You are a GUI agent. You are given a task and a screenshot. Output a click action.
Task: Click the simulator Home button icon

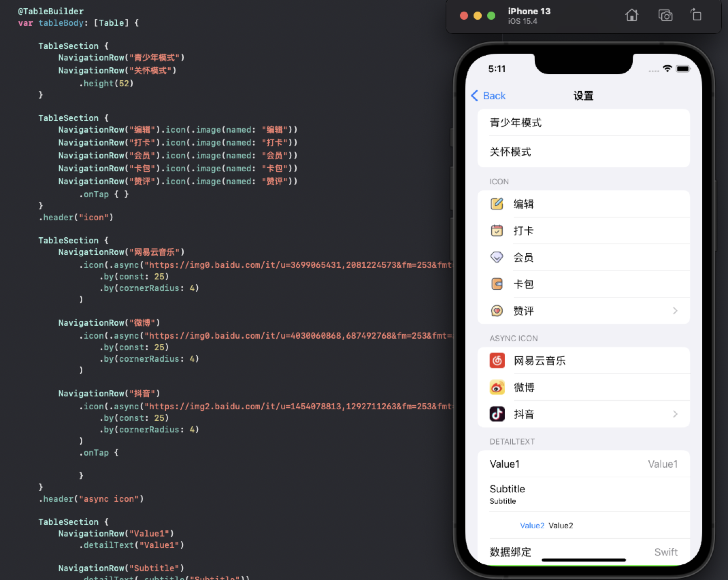click(632, 16)
